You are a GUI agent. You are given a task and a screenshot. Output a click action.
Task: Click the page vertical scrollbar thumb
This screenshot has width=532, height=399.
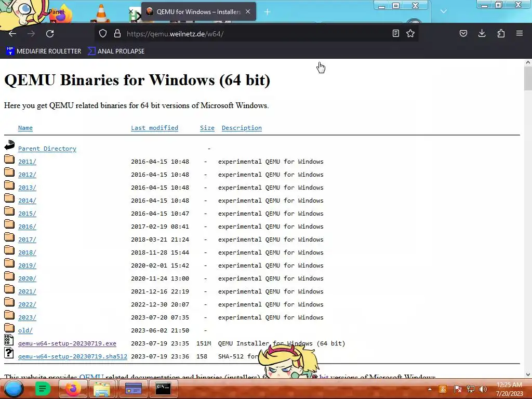click(528, 78)
